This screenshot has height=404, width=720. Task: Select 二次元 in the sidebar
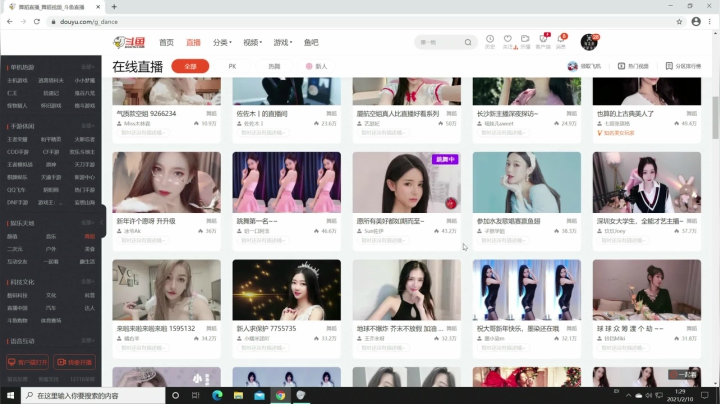coord(15,249)
